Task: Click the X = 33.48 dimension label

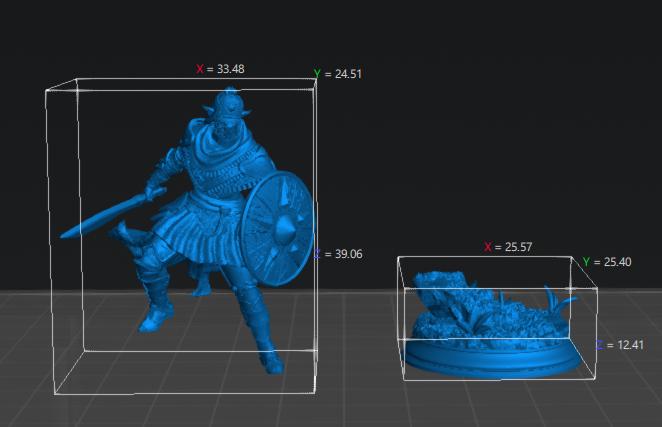Action: click(x=220, y=69)
